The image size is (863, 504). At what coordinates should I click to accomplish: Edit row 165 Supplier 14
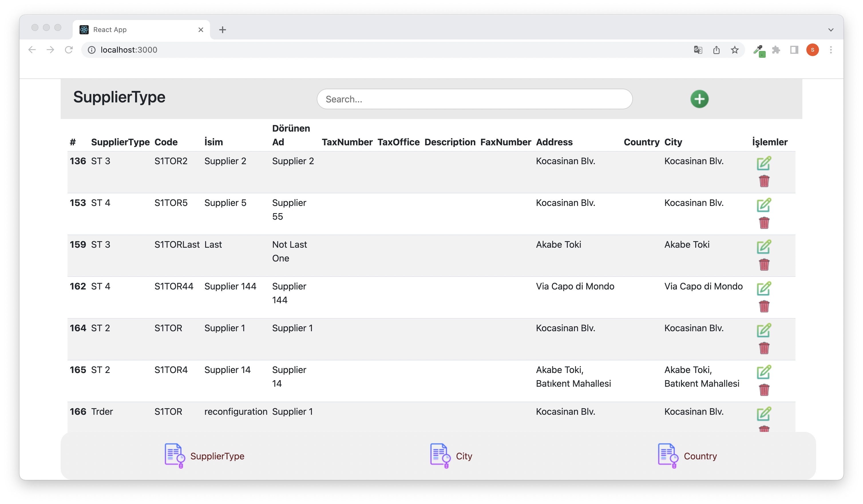tap(764, 372)
